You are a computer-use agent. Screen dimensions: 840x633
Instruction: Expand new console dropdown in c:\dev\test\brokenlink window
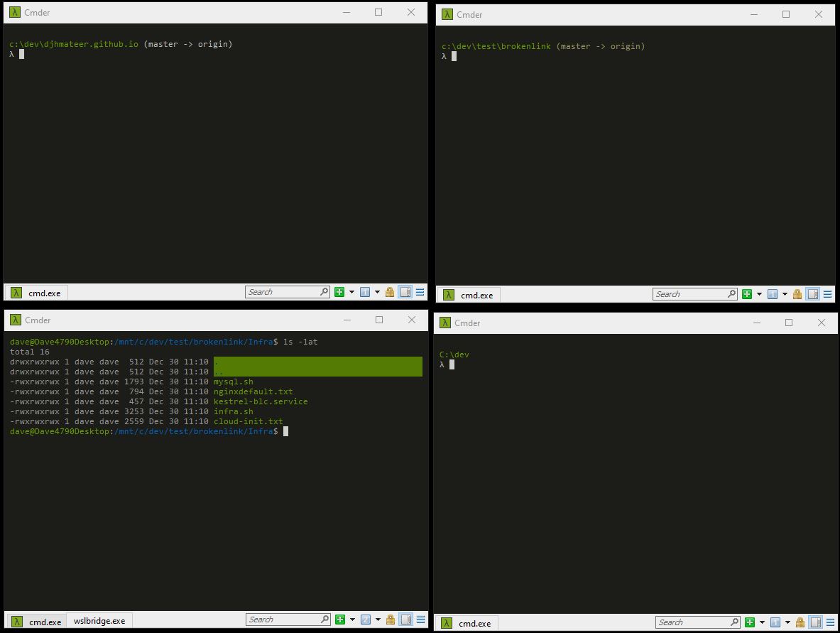pos(759,294)
